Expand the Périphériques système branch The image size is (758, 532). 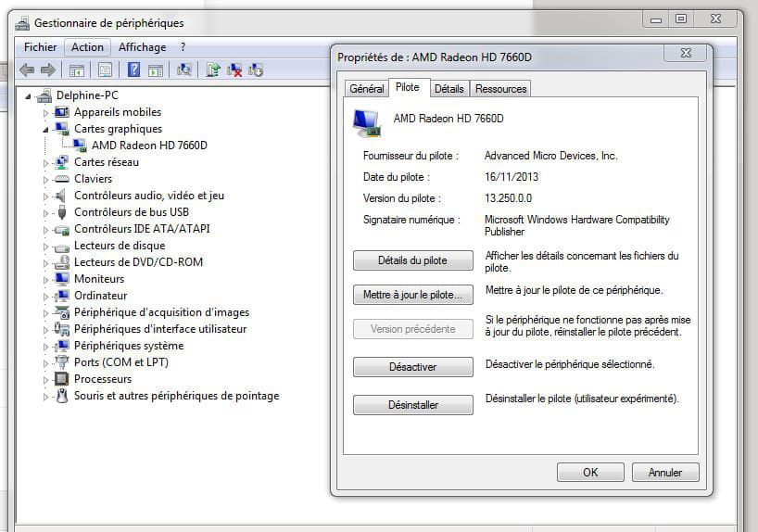coord(45,347)
